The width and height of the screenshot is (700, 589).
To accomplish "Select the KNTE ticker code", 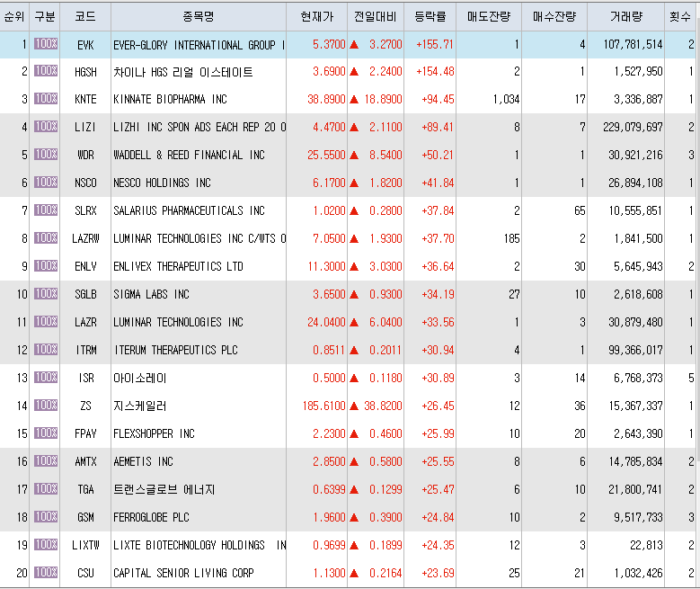I will 85,99.
